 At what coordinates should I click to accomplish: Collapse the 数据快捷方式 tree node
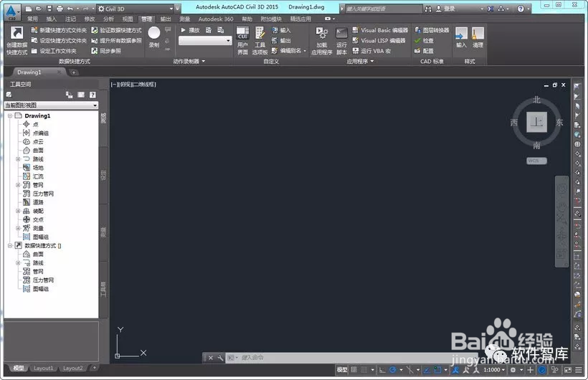[10, 246]
